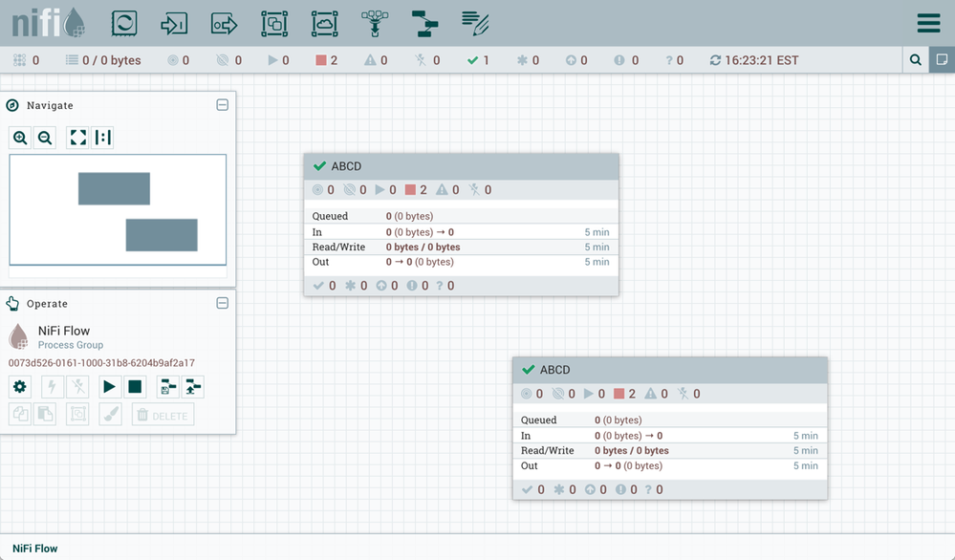This screenshot has width=955, height=560.
Task: Click the Output Port toolbar icon
Action: (x=224, y=23)
